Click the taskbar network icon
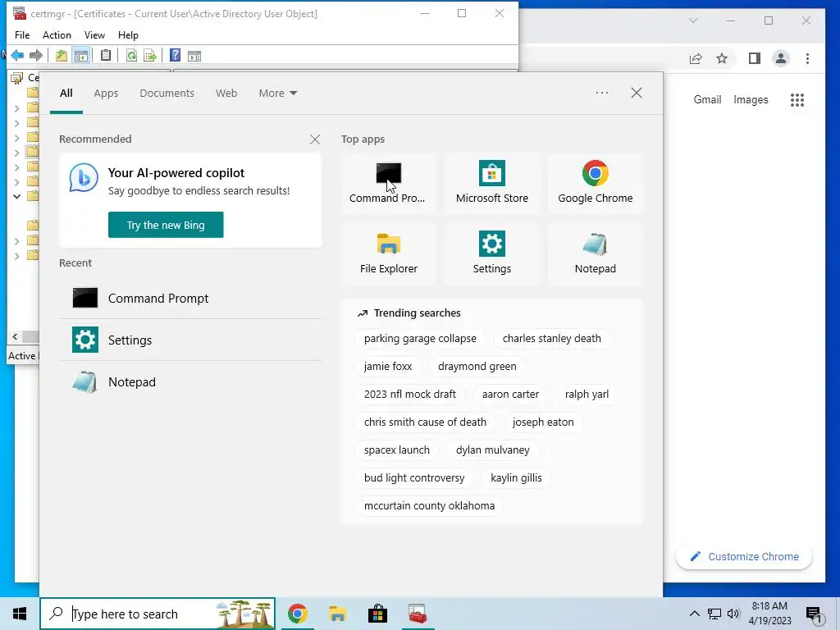This screenshot has height=630, width=840. coord(714,614)
